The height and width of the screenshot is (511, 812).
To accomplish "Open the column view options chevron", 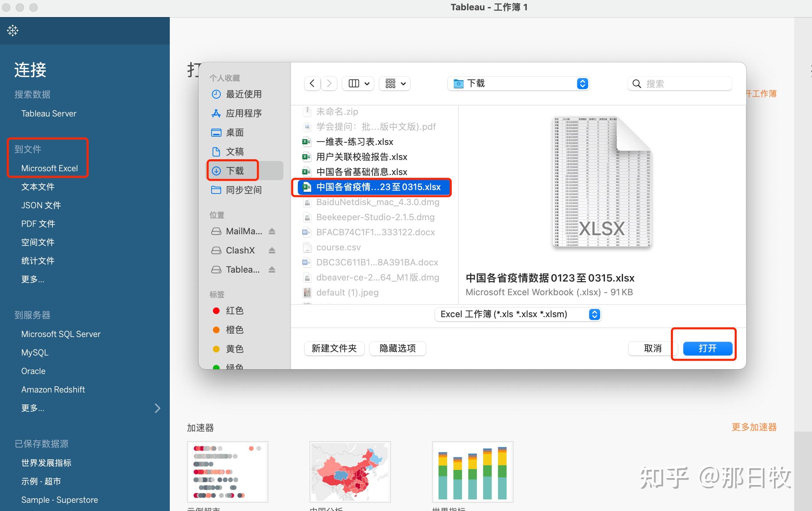I will (x=367, y=83).
